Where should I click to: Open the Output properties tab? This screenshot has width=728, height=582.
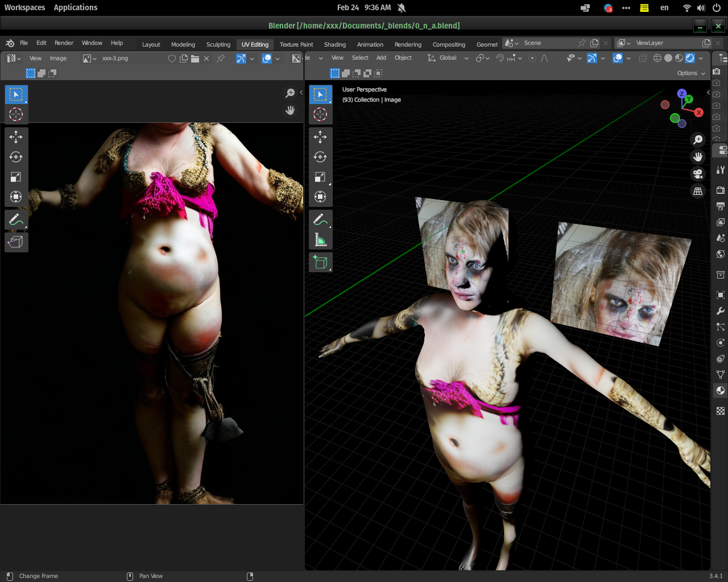[721, 206]
